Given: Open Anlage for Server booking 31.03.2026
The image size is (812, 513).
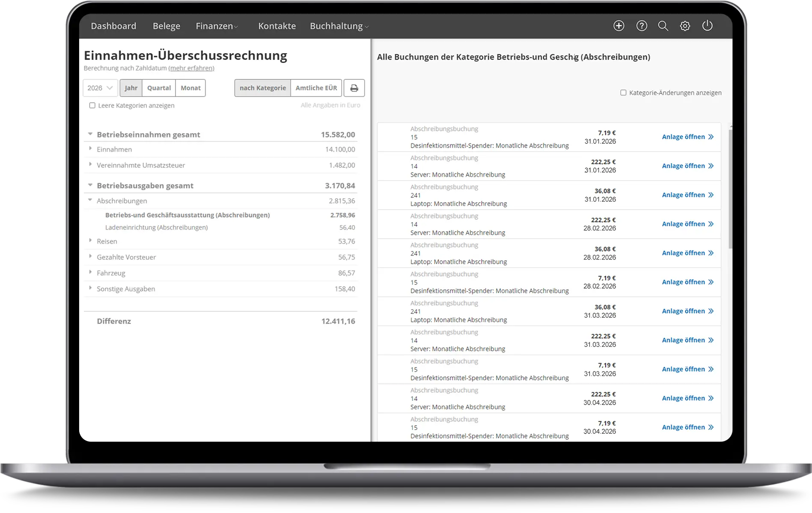Looking at the screenshot, I should tap(688, 340).
